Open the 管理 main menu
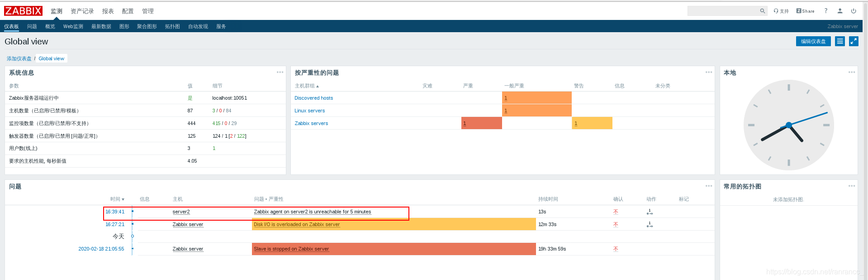This screenshot has height=280, width=868. 148,11
